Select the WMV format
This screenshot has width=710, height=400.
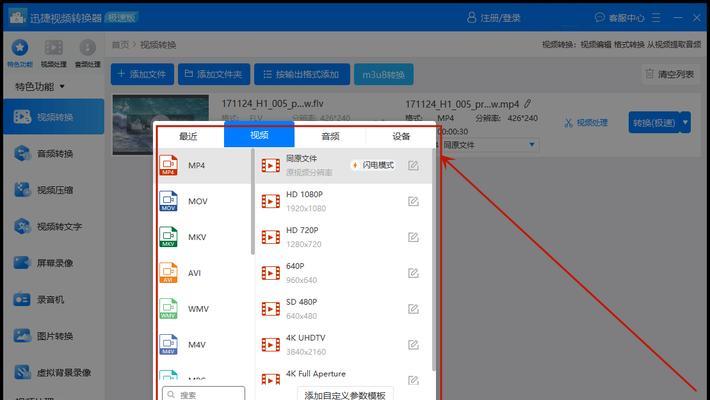click(x=204, y=308)
